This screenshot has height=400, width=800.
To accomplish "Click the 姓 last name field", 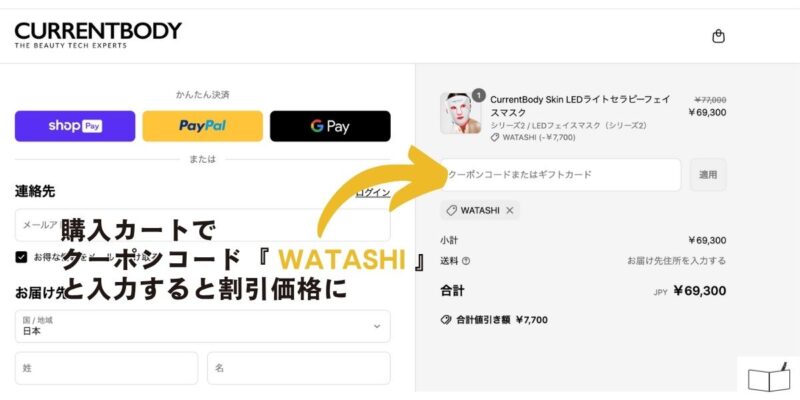I will coord(106,368).
